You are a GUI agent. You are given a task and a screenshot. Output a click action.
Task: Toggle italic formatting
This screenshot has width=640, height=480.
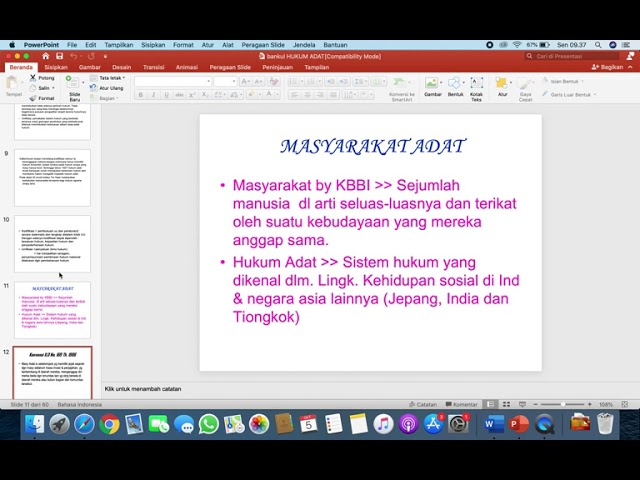[x=153, y=95]
